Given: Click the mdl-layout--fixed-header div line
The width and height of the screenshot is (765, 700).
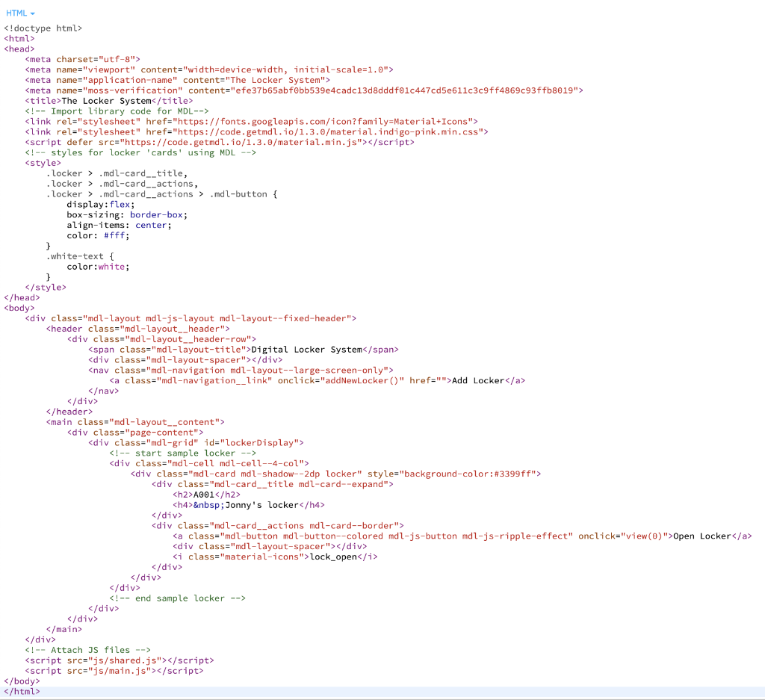Looking at the screenshot, I should pos(191,318).
